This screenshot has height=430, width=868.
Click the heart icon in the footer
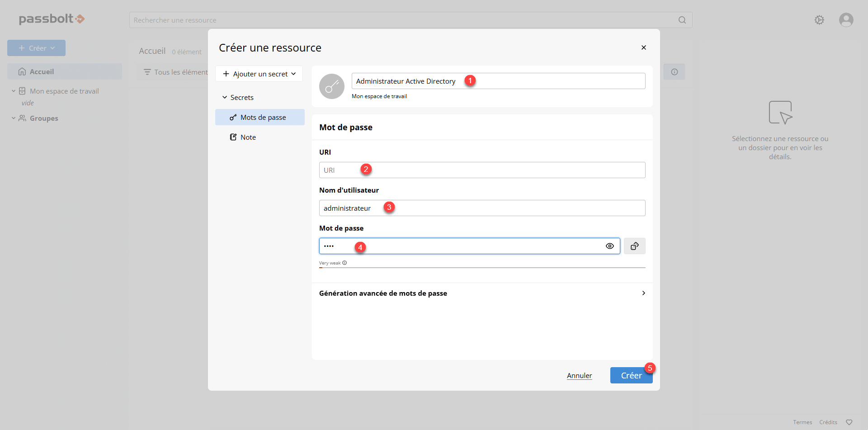[x=849, y=422]
